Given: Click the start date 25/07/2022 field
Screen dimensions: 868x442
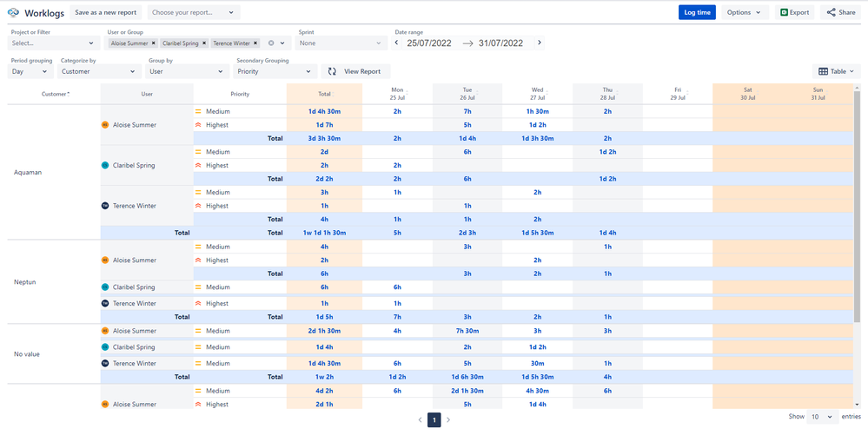Looking at the screenshot, I should (x=429, y=43).
